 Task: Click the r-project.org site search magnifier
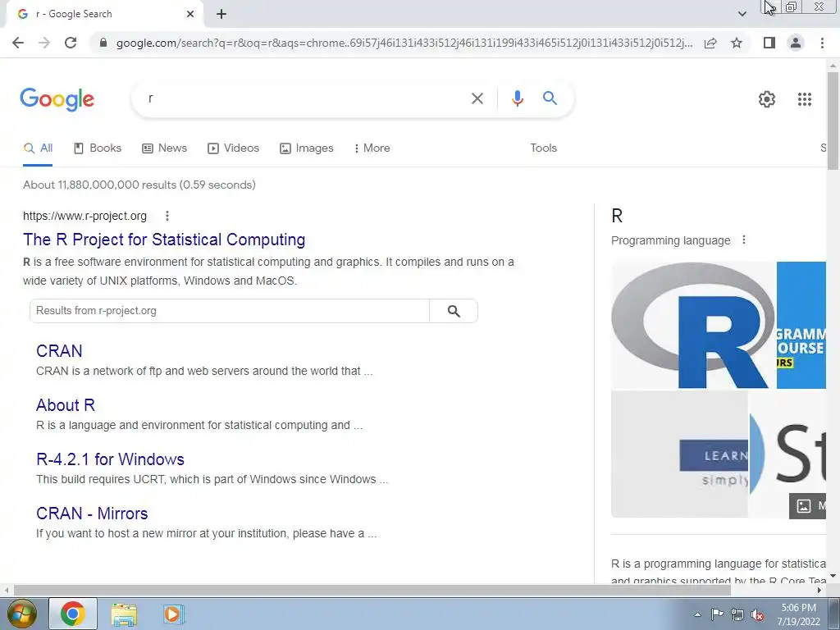(x=454, y=311)
